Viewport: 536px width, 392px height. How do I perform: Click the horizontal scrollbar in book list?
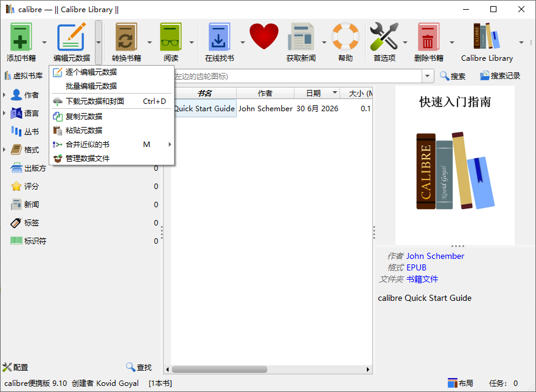pos(220,369)
